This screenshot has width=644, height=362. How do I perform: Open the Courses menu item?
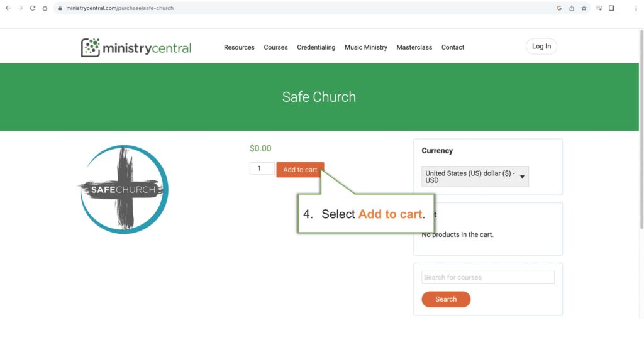(275, 47)
